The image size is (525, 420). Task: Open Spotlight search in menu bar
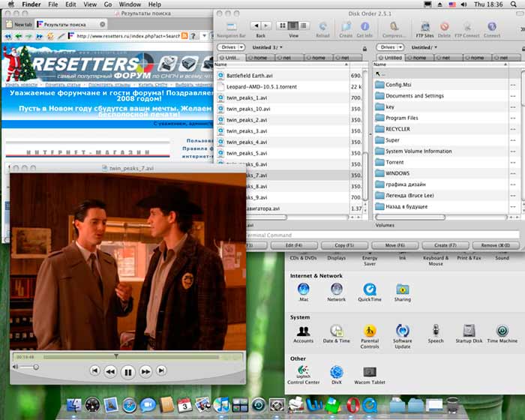(513, 4)
